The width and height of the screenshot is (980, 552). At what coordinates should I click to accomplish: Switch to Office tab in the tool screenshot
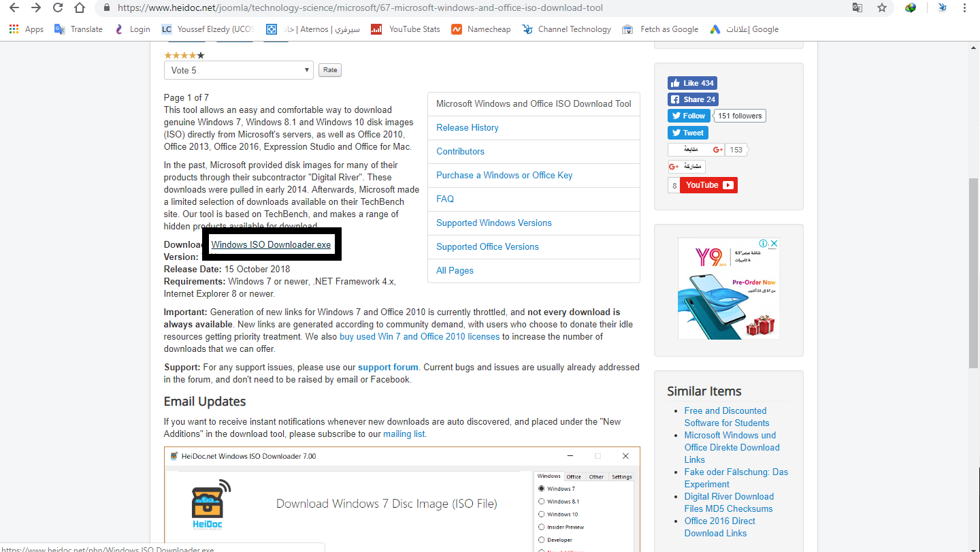click(x=574, y=476)
